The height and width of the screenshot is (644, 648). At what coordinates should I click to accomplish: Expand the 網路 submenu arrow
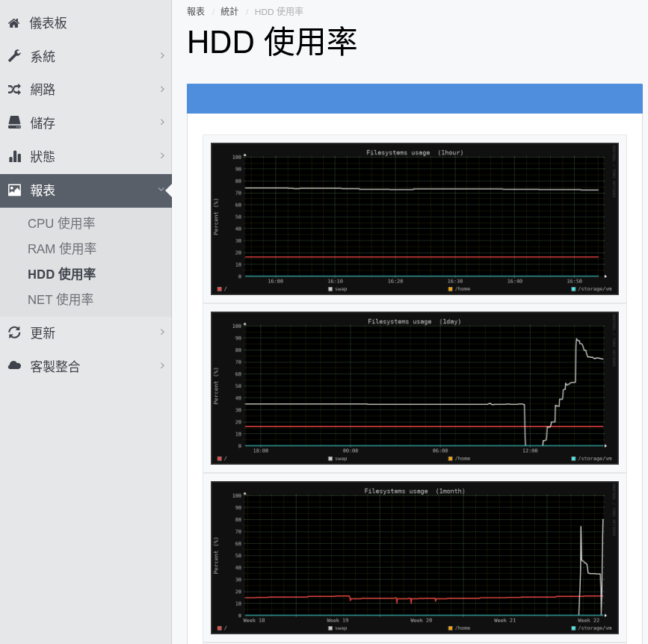pyautogui.click(x=162, y=89)
